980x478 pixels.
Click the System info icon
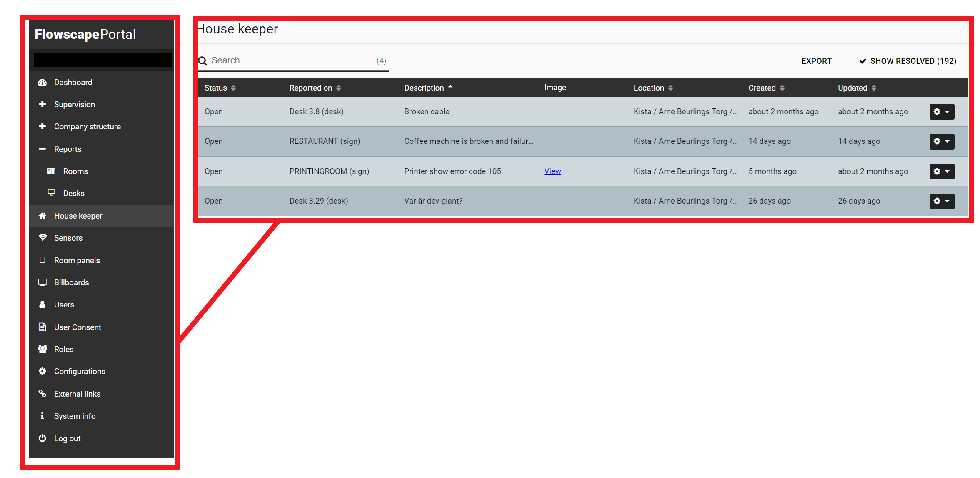42,415
